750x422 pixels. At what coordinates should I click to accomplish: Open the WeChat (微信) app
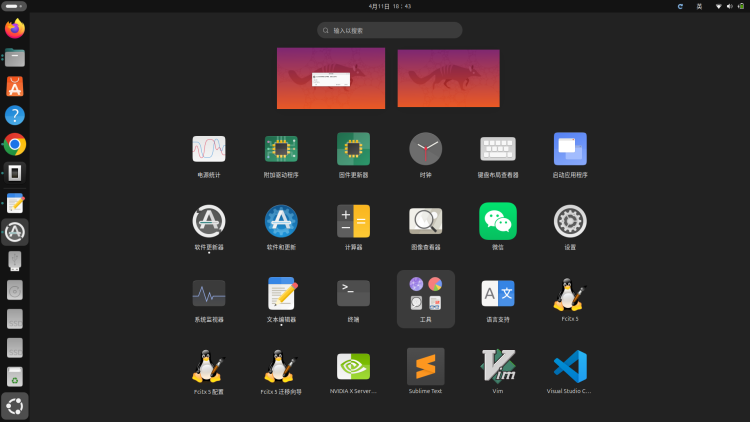[497, 220]
